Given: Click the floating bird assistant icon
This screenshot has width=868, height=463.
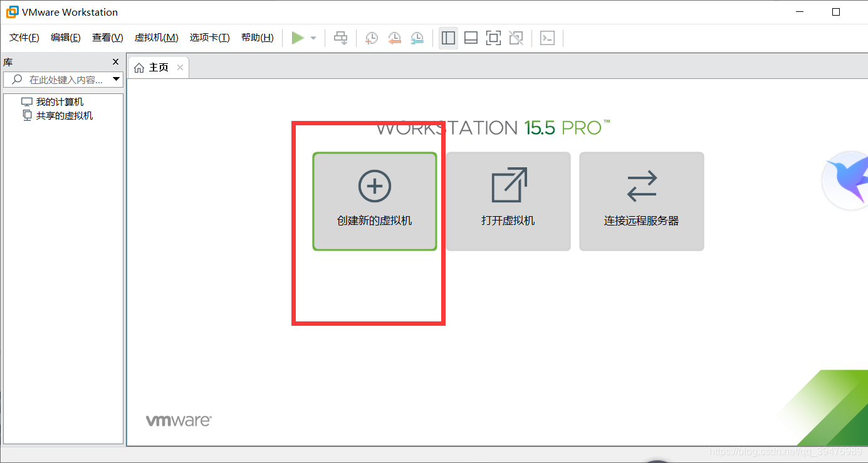Looking at the screenshot, I should (846, 180).
